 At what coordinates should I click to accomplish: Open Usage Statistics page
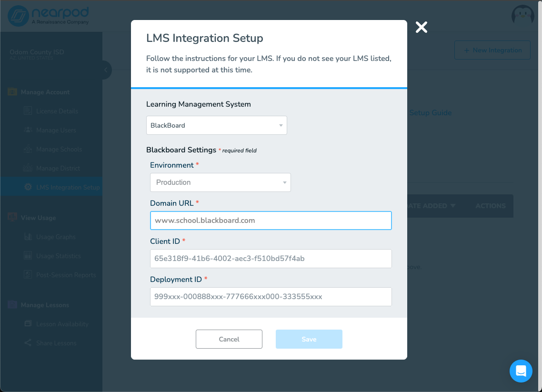coord(59,256)
